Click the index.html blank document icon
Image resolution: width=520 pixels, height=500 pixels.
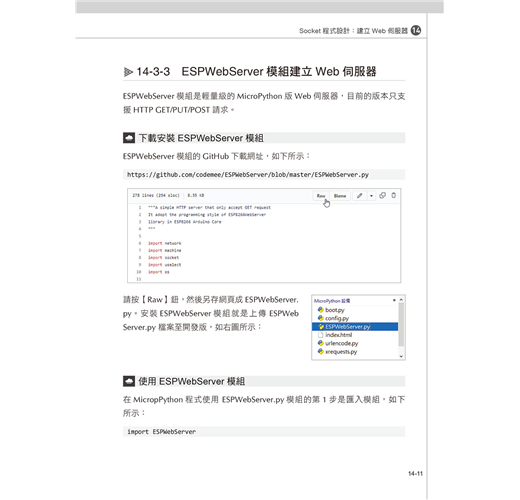coord(321,335)
